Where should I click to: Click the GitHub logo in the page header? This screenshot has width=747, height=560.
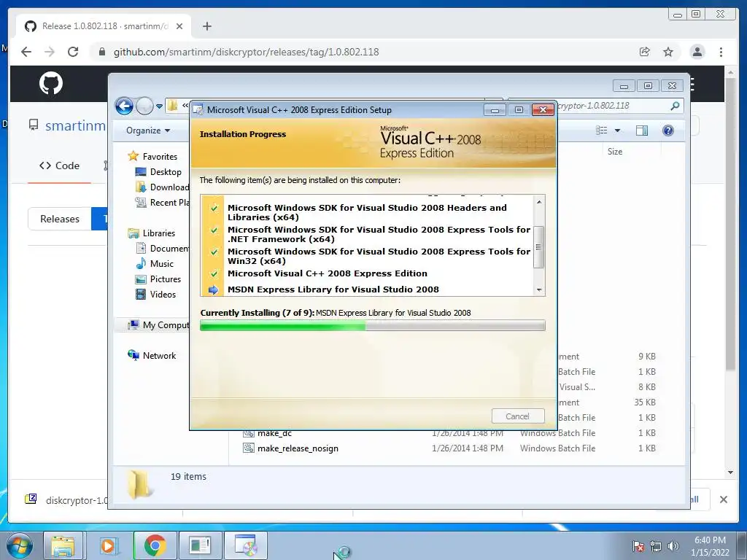[x=51, y=84]
